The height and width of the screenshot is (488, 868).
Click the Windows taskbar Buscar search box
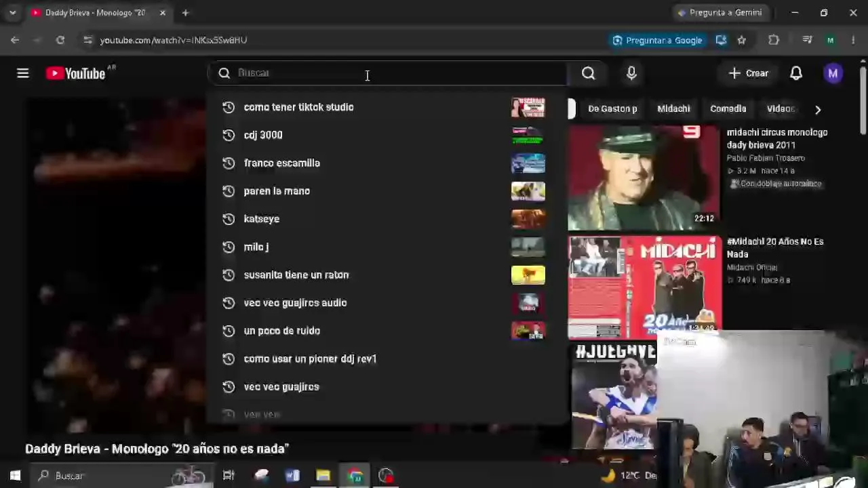tap(122, 476)
